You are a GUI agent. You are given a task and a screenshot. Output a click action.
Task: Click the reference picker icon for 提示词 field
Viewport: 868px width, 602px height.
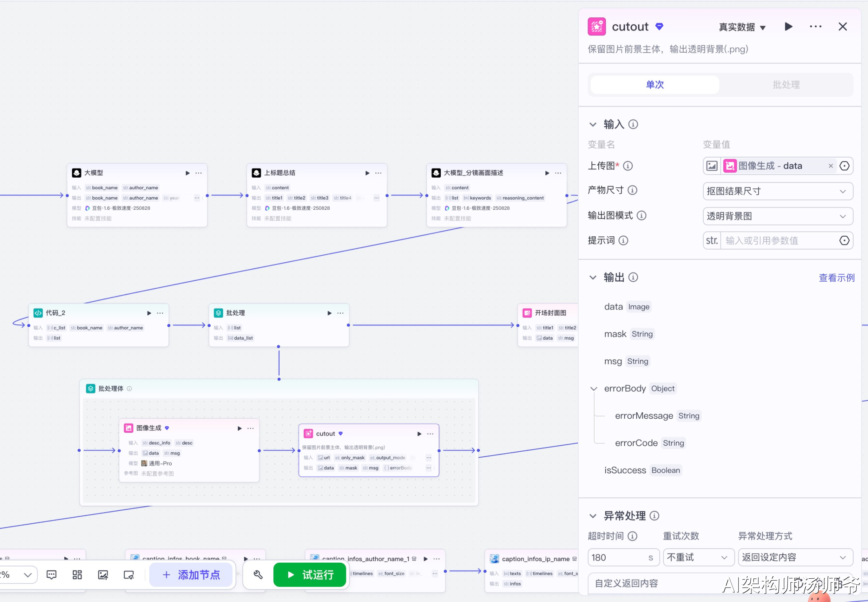pyautogui.click(x=844, y=240)
